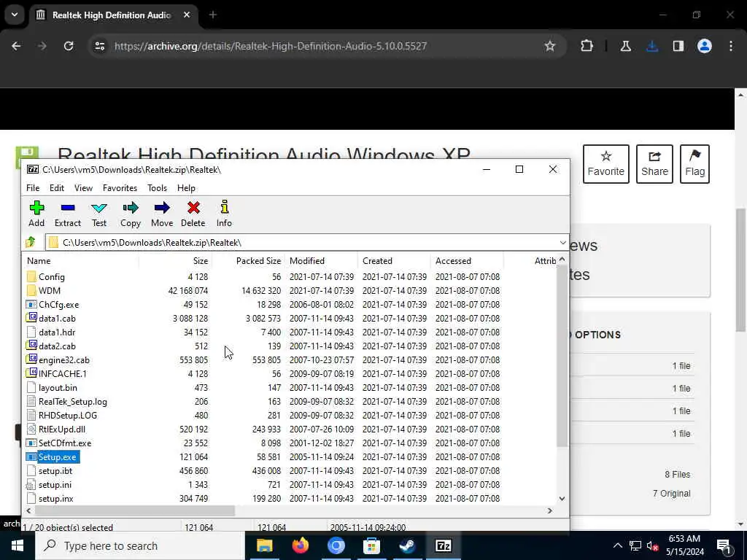
Task: Select the Setup.exe file row
Action: [290, 457]
